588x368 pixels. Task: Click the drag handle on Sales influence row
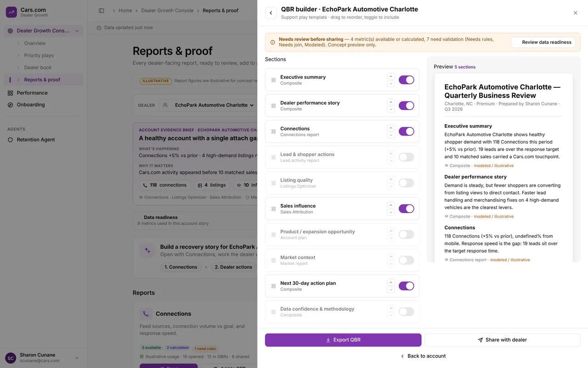(273, 209)
